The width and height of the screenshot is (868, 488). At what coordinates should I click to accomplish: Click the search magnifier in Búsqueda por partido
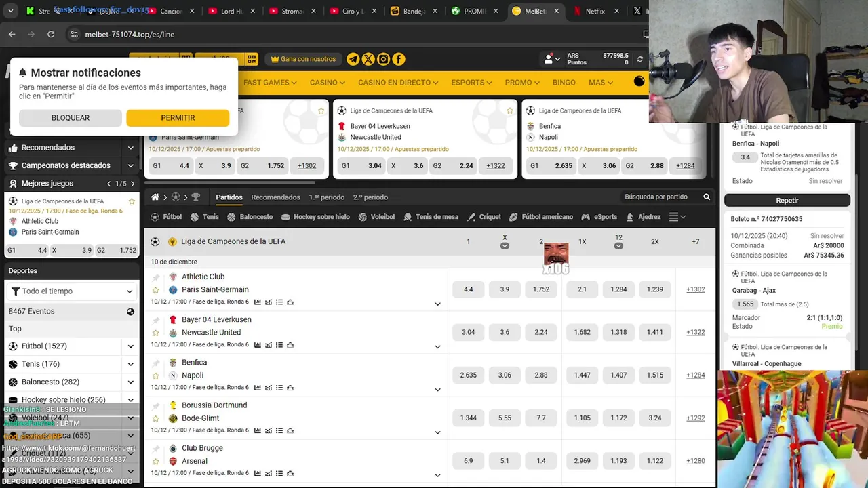point(707,197)
